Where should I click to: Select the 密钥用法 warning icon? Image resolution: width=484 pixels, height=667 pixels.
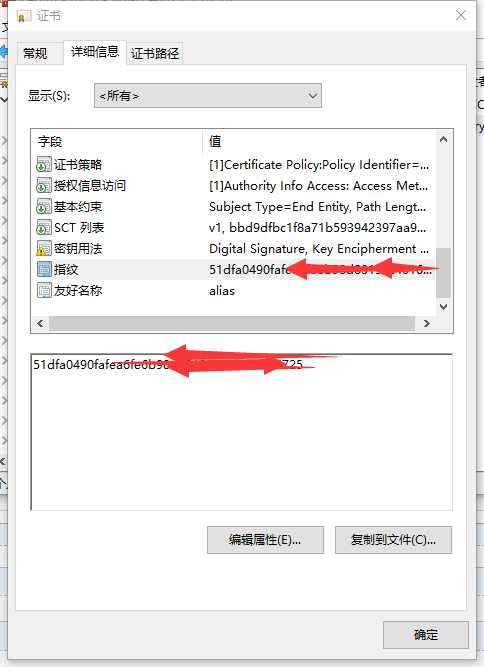click(x=44, y=248)
